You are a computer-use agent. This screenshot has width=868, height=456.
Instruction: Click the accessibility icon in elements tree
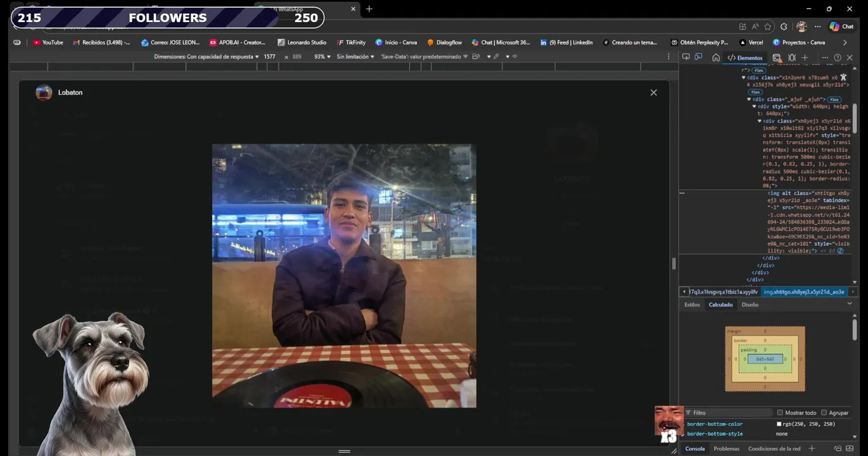pos(843,77)
